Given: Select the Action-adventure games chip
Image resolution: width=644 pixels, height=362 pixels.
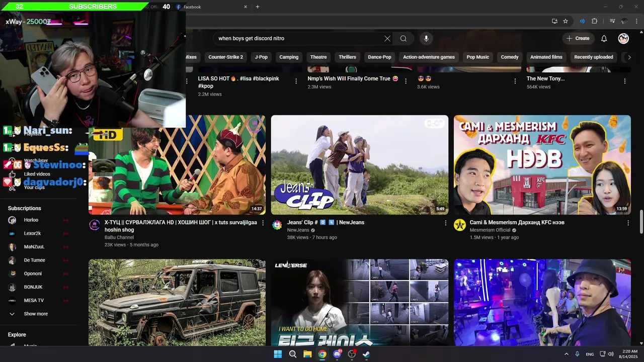Looking at the screenshot, I should [x=429, y=57].
